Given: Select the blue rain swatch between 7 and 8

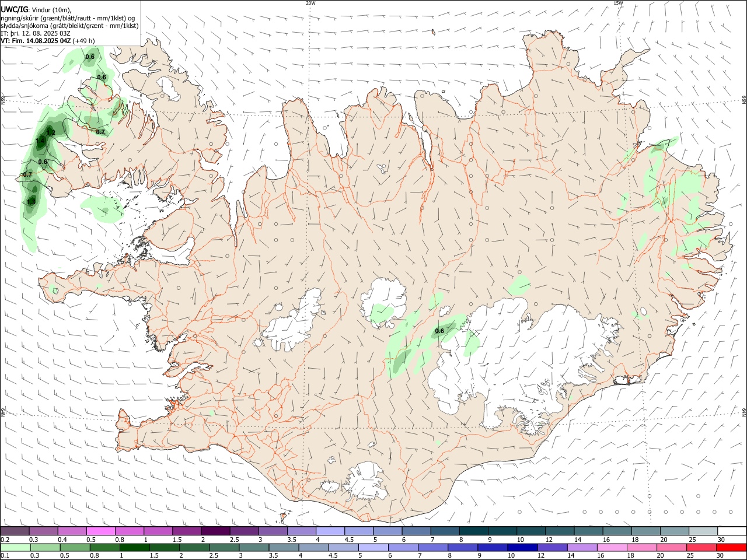Looking at the screenshot, I should [x=432, y=547].
